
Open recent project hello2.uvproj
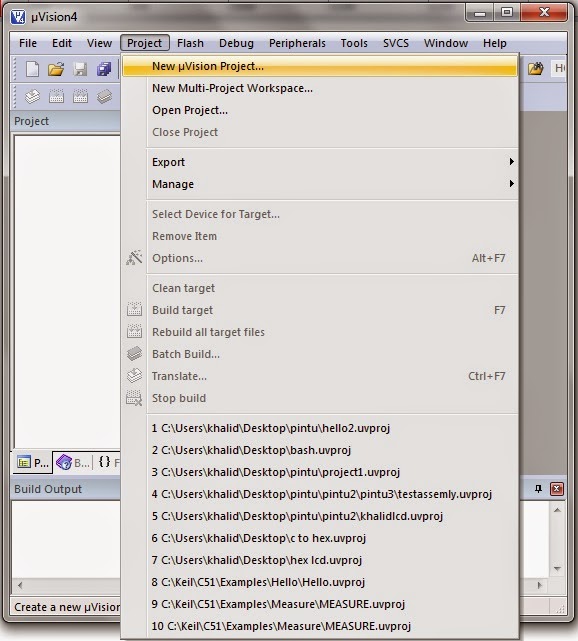pos(320,428)
